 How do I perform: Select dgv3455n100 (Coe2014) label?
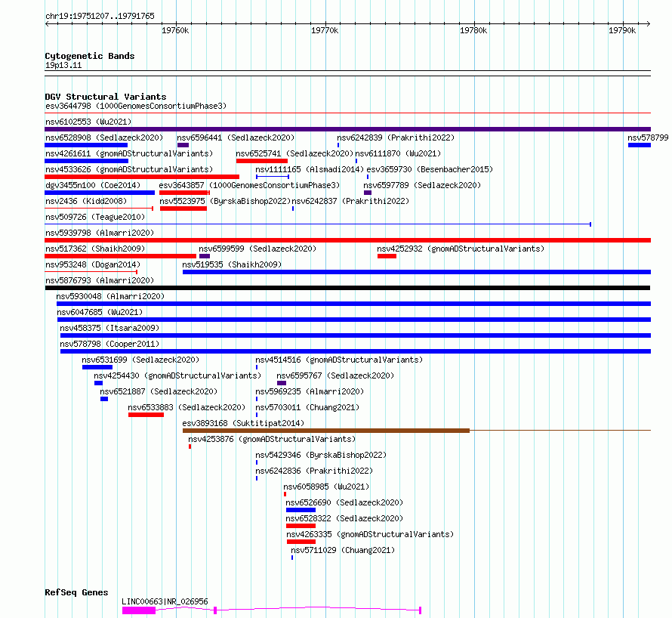[x=93, y=185]
